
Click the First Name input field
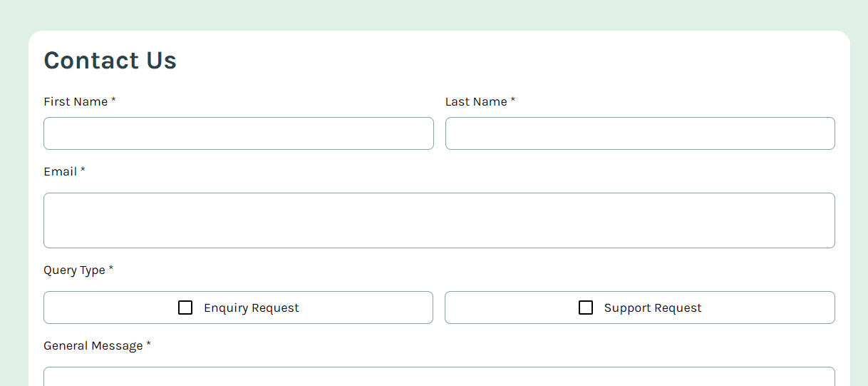pyautogui.click(x=238, y=133)
